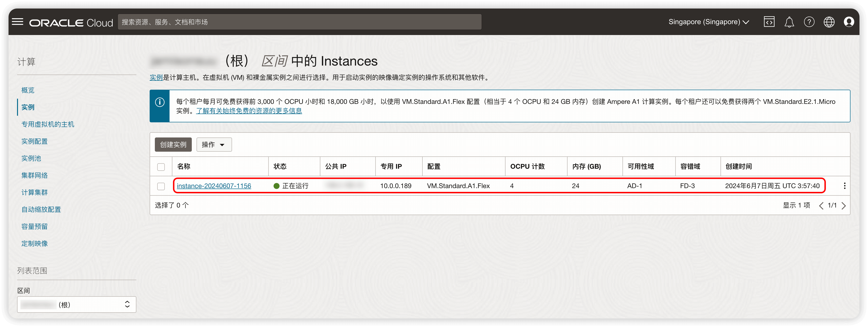Click the 计算 sidebar heading
This screenshot has width=868, height=327.
pos(26,62)
